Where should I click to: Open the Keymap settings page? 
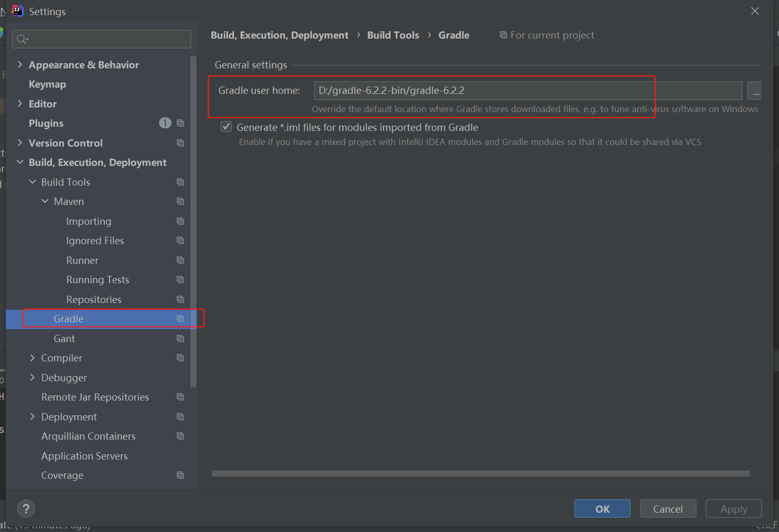pyautogui.click(x=47, y=84)
